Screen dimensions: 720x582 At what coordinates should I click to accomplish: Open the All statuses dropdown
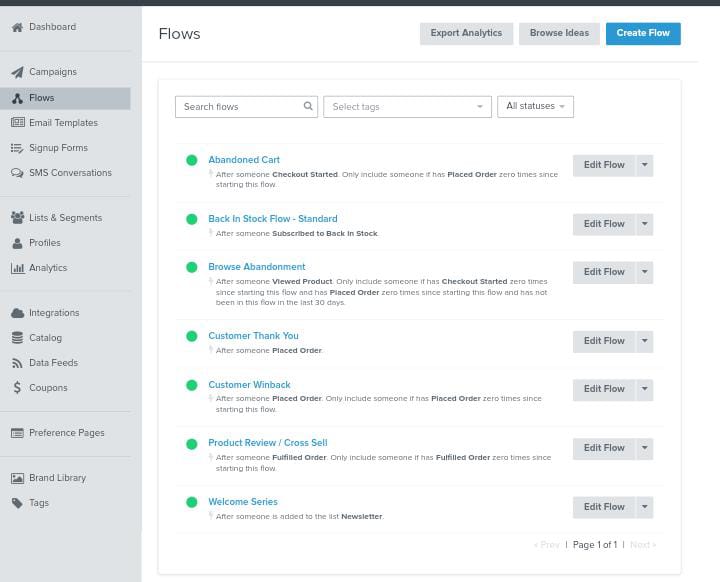pos(535,107)
